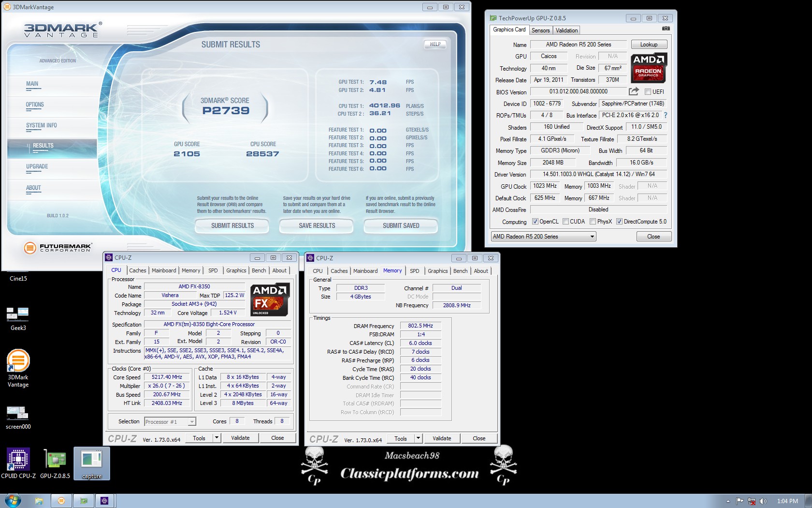Click Validate in CPU-Z Memory window
Screen dimensions: 812x508
tap(442, 438)
